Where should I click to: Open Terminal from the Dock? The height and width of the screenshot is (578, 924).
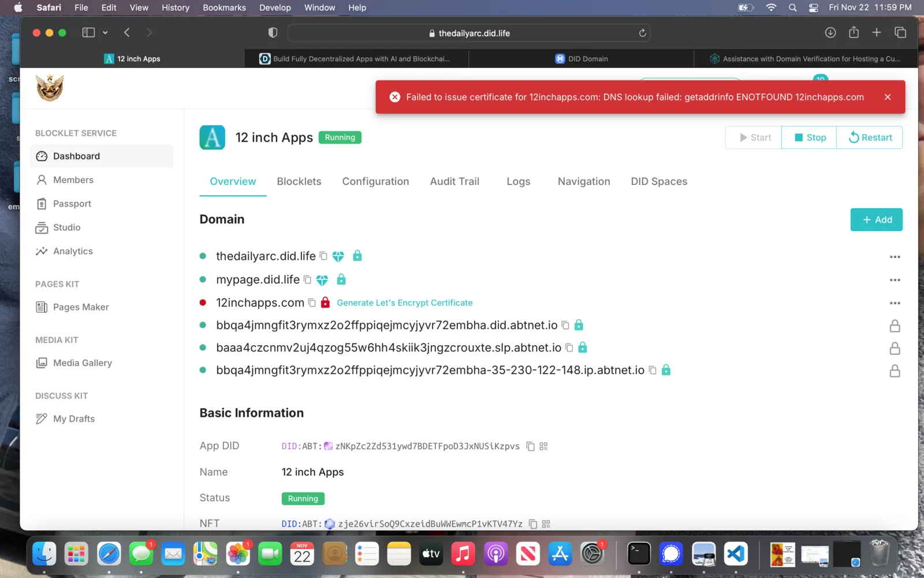[639, 554]
